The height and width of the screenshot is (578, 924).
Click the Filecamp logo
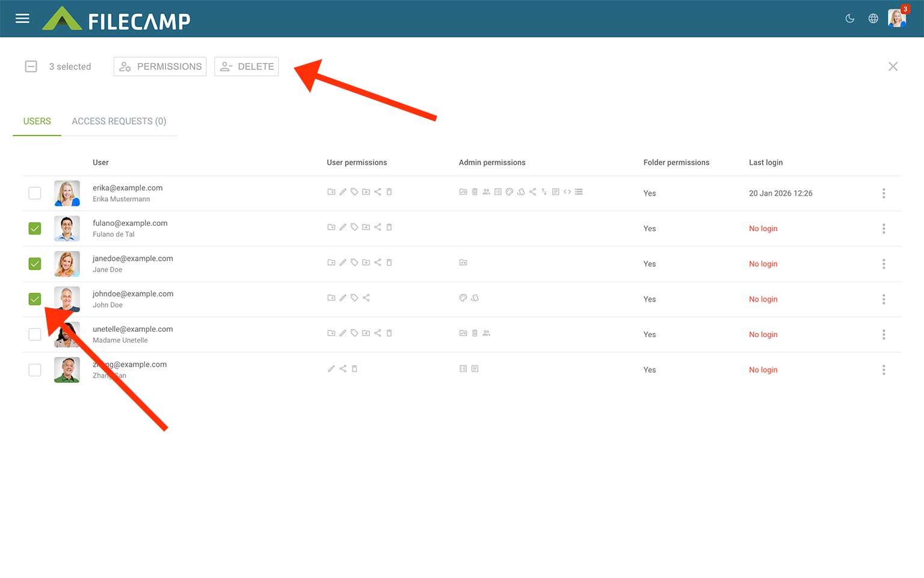point(117,19)
